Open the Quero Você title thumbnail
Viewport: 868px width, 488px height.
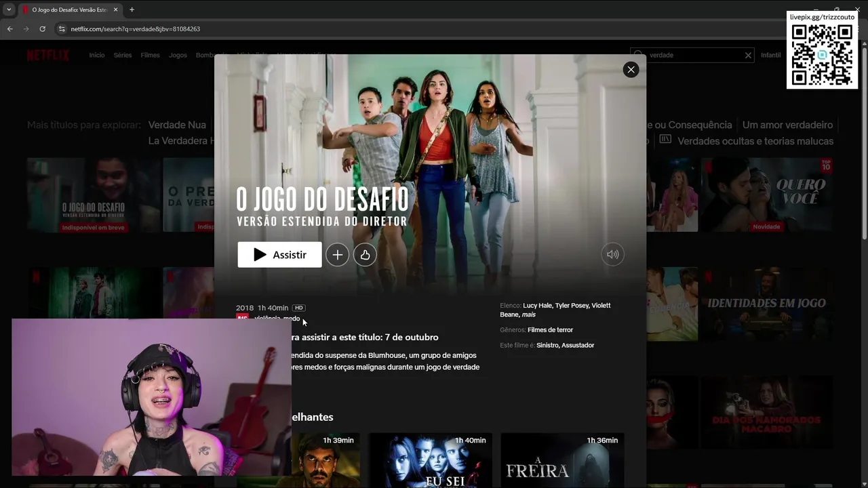coord(767,195)
